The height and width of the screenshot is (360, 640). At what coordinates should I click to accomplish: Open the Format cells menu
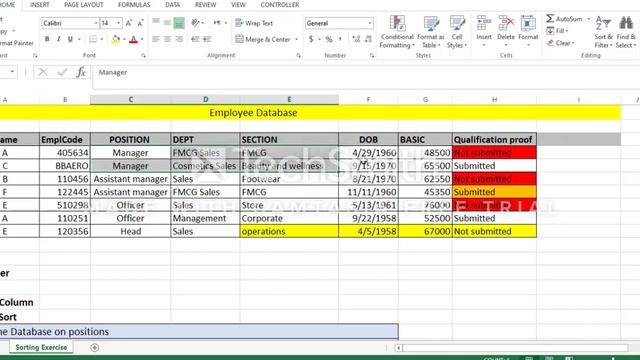(x=528, y=31)
